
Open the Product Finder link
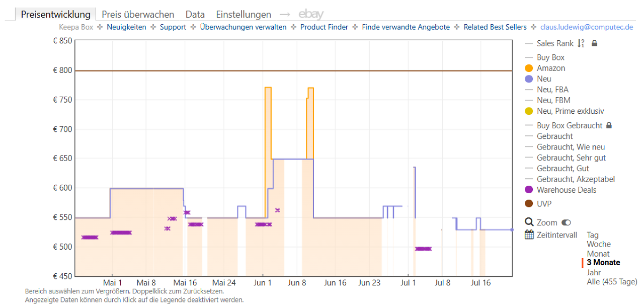tap(324, 27)
